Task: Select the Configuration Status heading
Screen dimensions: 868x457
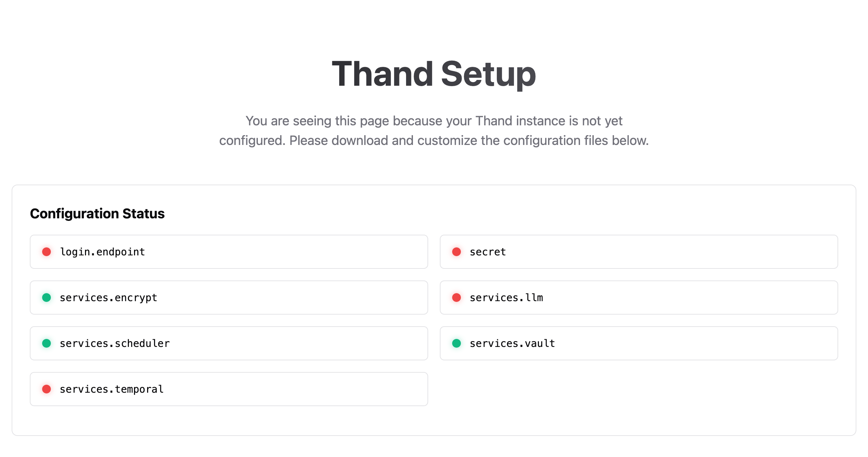Action: point(97,214)
